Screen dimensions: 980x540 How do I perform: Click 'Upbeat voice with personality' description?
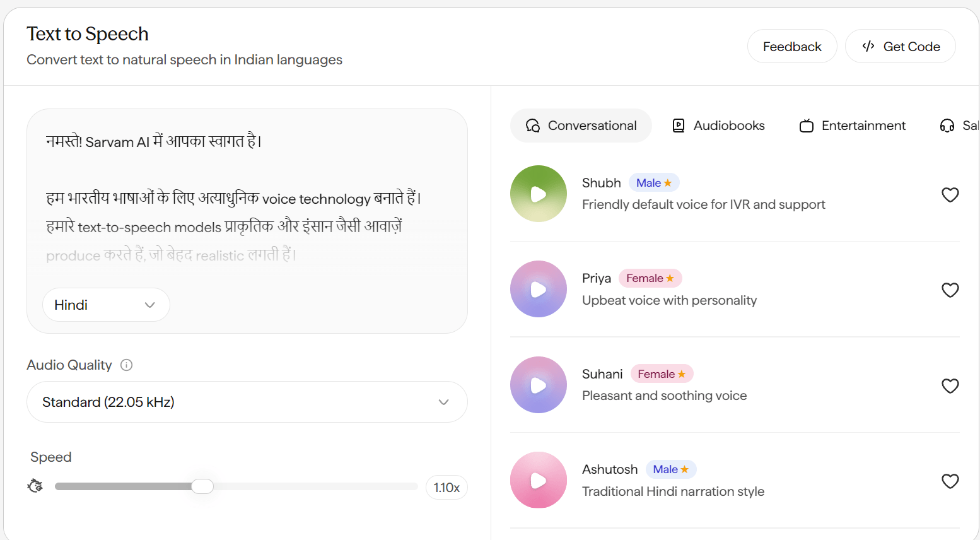669,300
